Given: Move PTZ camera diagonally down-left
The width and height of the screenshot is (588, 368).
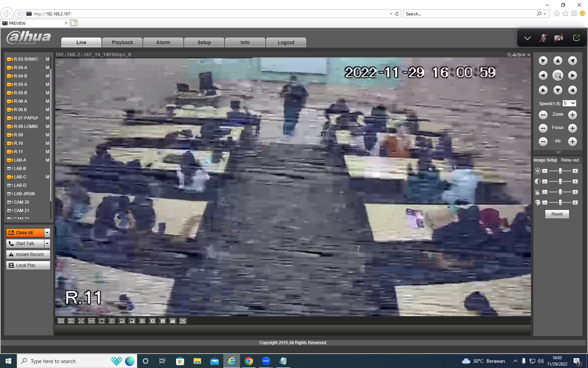Looking at the screenshot, I should (543, 90).
